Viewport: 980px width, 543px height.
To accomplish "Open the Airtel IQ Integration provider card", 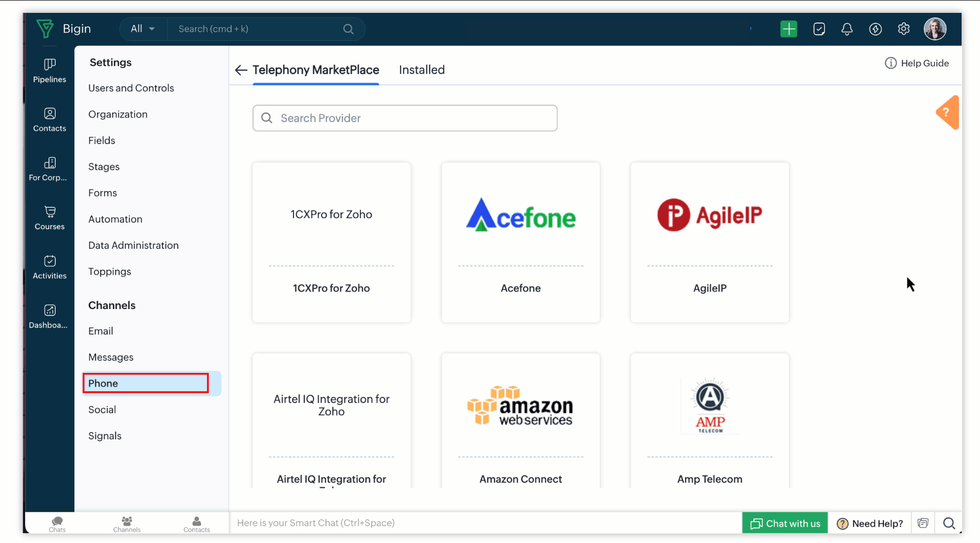I will [331, 420].
